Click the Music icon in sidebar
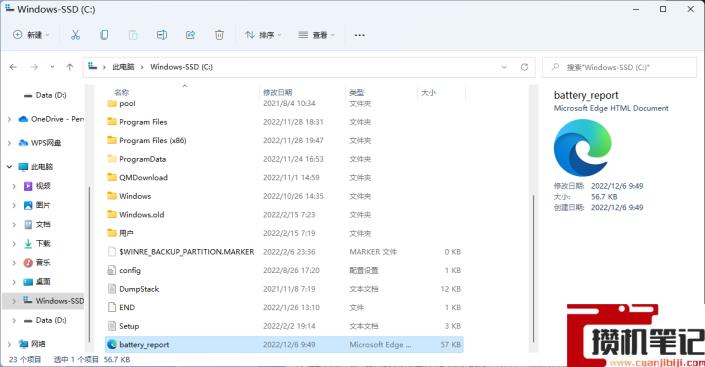 click(x=28, y=263)
